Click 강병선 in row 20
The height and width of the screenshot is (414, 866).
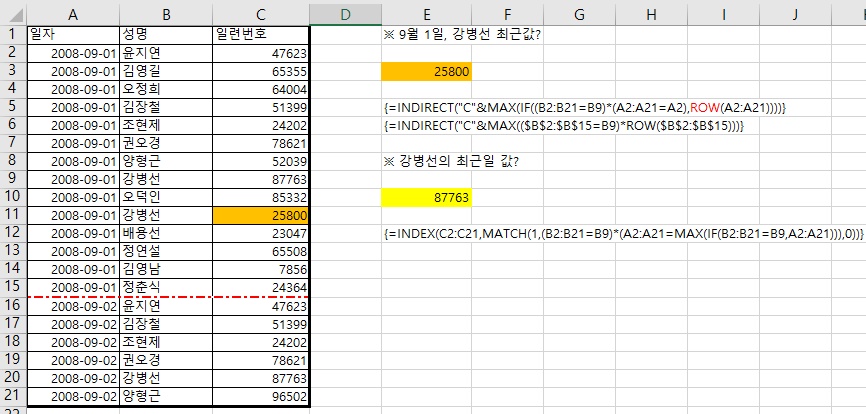click(x=165, y=377)
